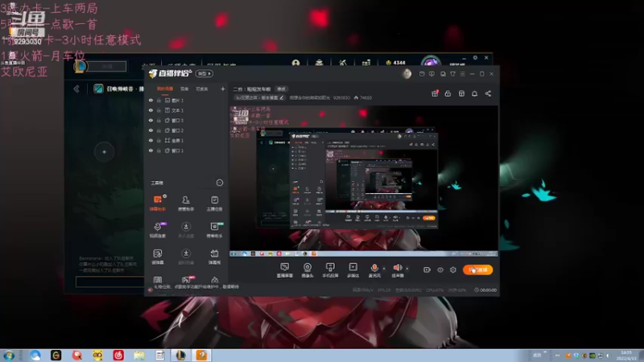Open NetEase Music taskbar icon
This screenshot has height=362, width=644.
pos(118,356)
